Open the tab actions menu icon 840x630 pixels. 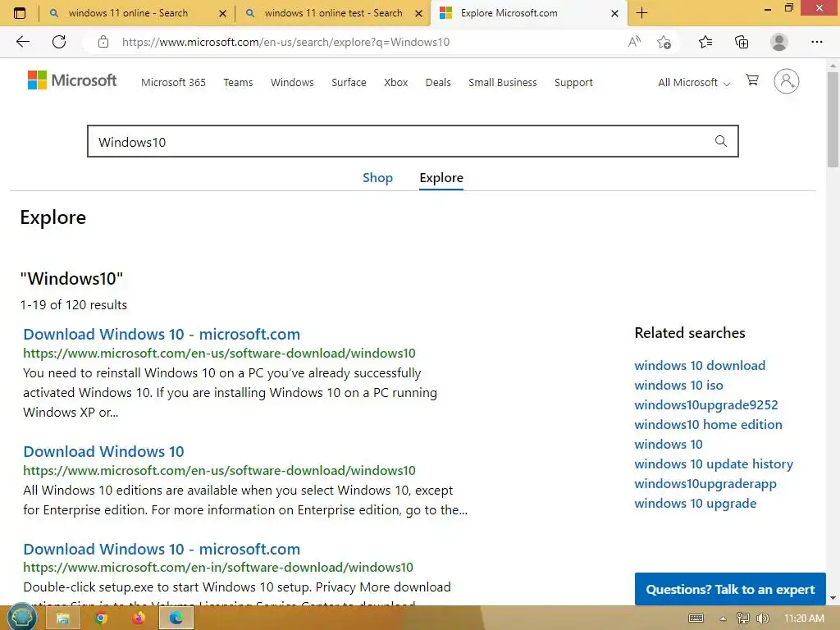[x=20, y=13]
